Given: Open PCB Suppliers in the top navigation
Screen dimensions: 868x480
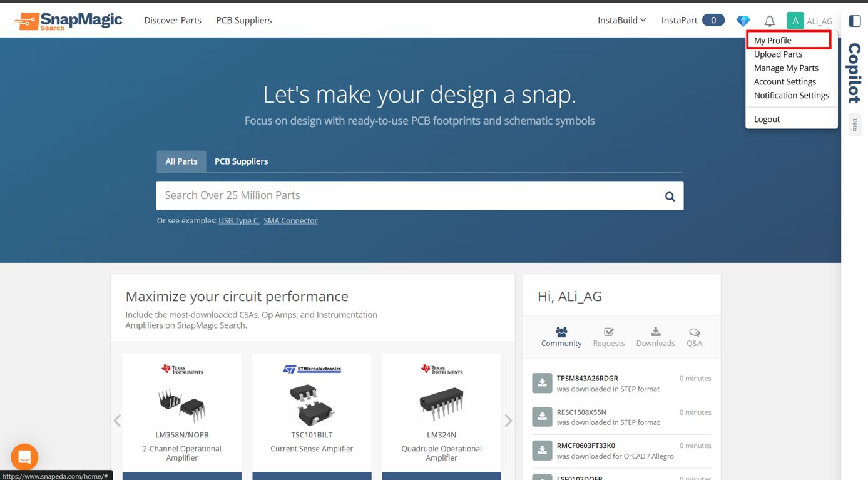Looking at the screenshot, I should 244,20.
